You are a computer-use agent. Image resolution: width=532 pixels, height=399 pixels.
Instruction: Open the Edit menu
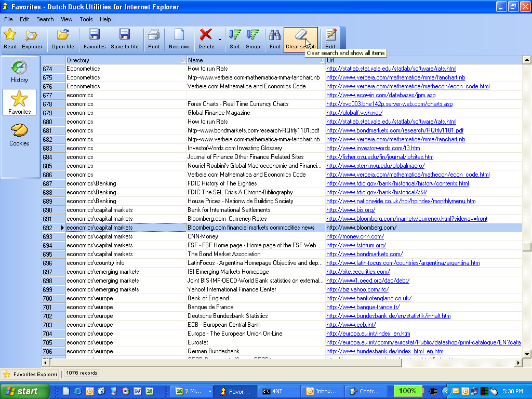[24, 19]
